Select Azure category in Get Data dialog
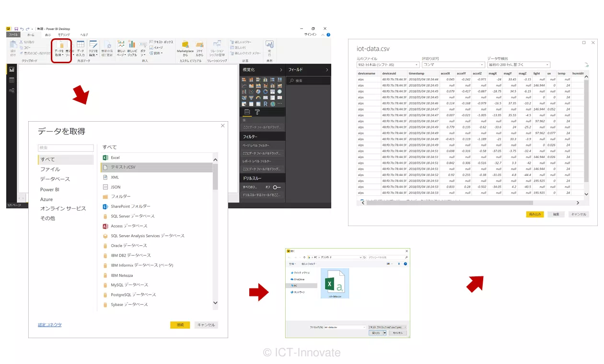604x364 pixels. (x=46, y=199)
